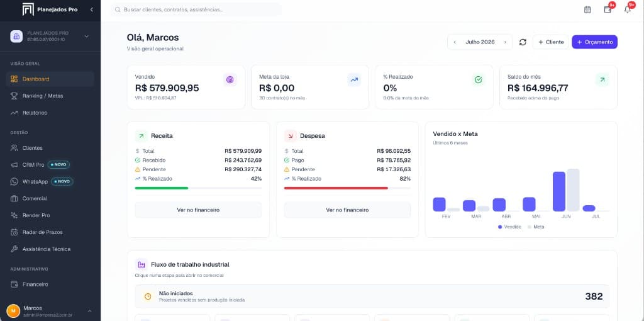
Task: Open WhatsApp module
Action: (50, 182)
